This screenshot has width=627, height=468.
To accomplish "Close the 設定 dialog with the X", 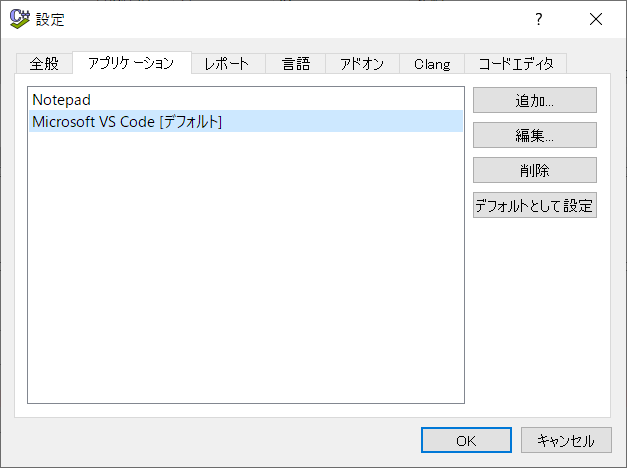I will pyautogui.click(x=596, y=19).
